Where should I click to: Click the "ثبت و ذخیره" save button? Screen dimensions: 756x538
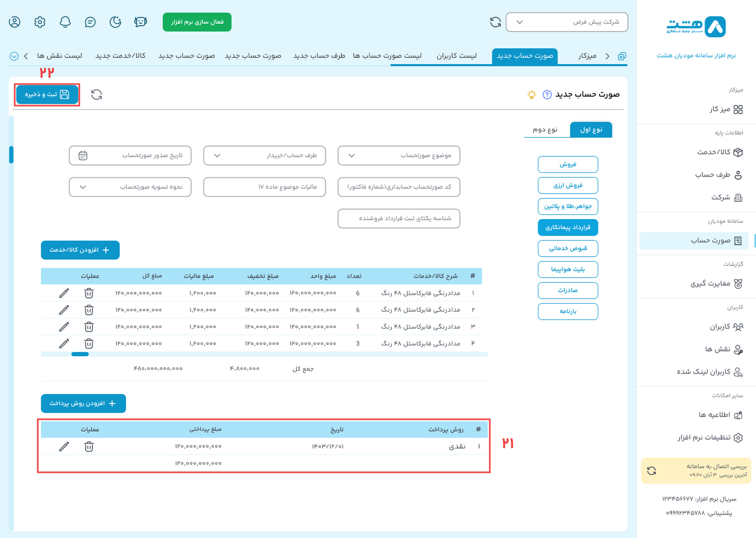pyautogui.click(x=47, y=95)
